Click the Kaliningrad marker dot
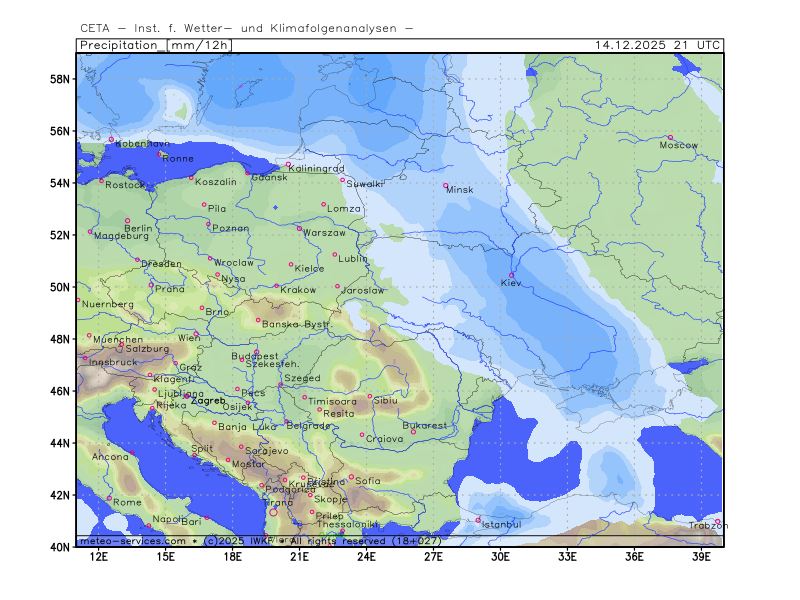 pos(288,164)
